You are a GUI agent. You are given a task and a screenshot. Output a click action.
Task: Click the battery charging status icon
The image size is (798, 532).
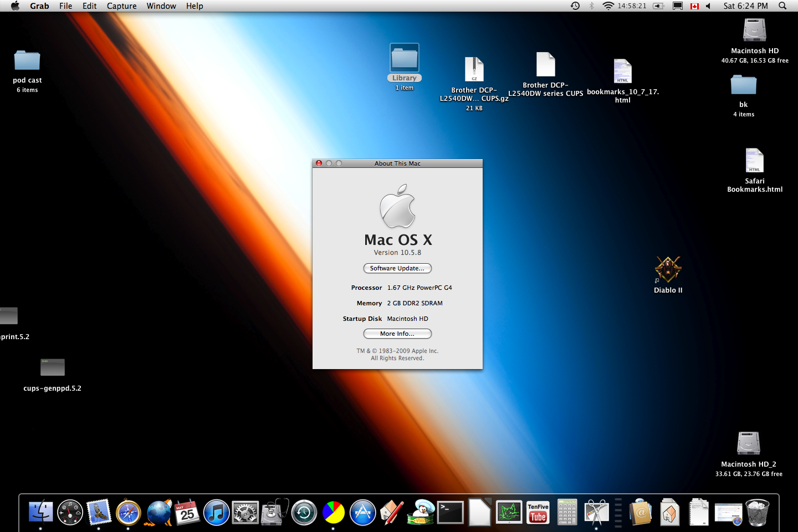coord(658,6)
